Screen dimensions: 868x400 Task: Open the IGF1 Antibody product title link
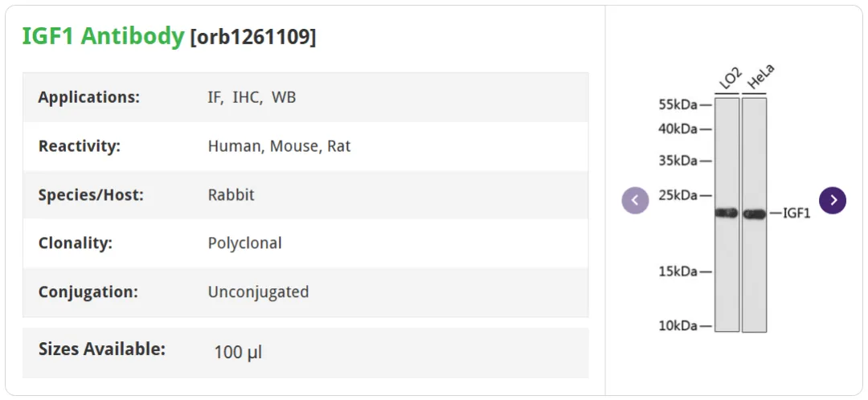point(103,36)
